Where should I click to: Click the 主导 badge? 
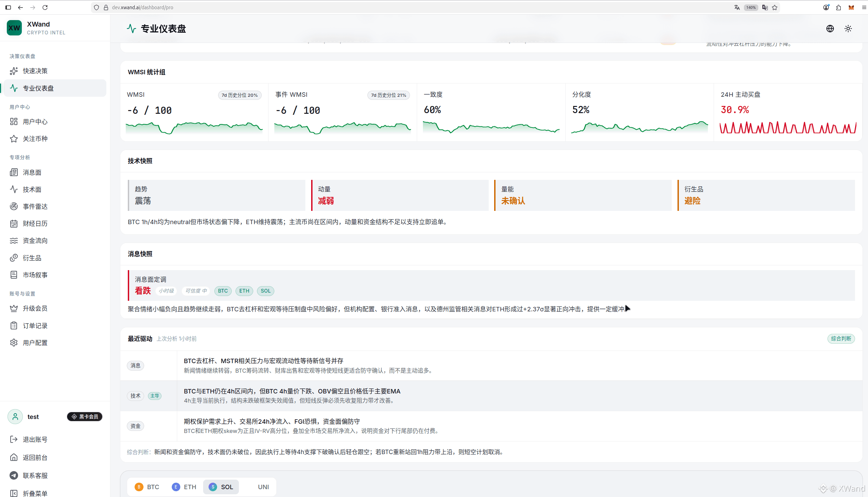click(x=155, y=396)
